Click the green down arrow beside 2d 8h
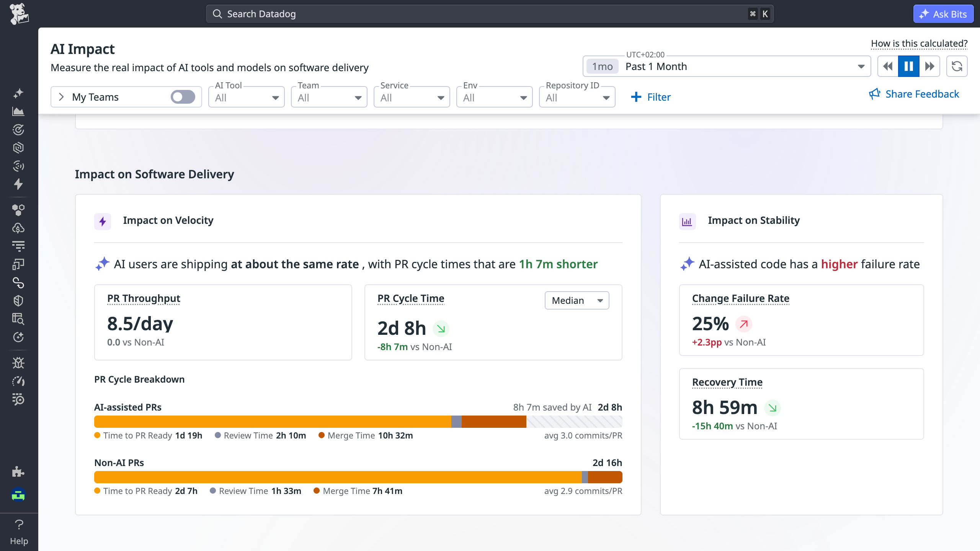Screen dimensions: 980x551 441,328
